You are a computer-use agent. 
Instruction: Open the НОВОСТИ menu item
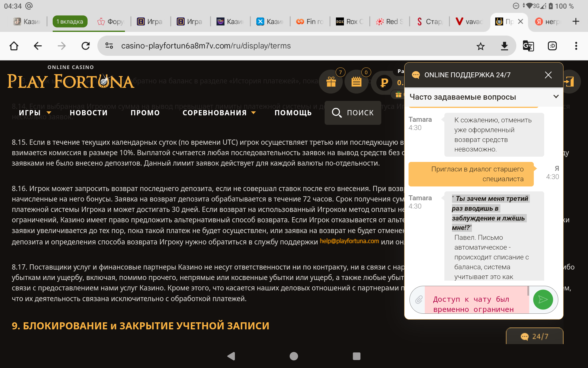coord(89,113)
